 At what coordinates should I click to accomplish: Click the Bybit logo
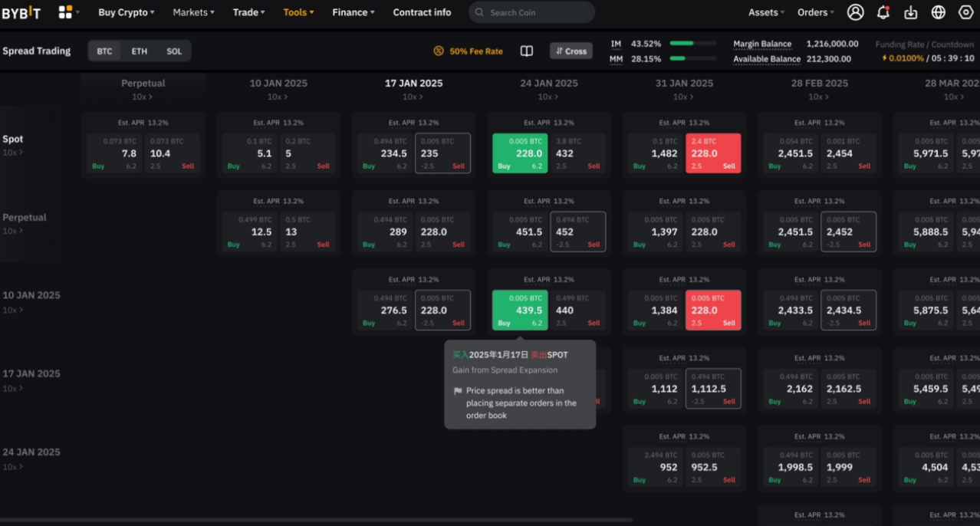pyautogui.click(x=21, y=12)
